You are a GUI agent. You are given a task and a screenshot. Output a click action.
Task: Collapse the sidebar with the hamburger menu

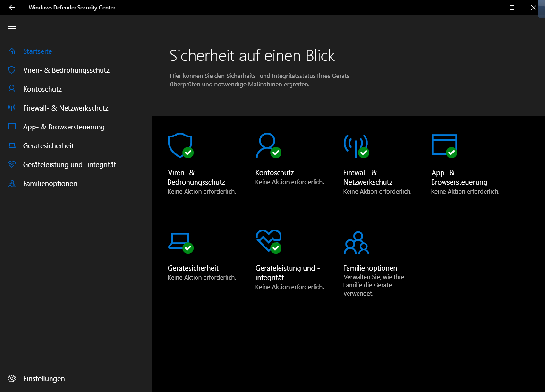12,27
